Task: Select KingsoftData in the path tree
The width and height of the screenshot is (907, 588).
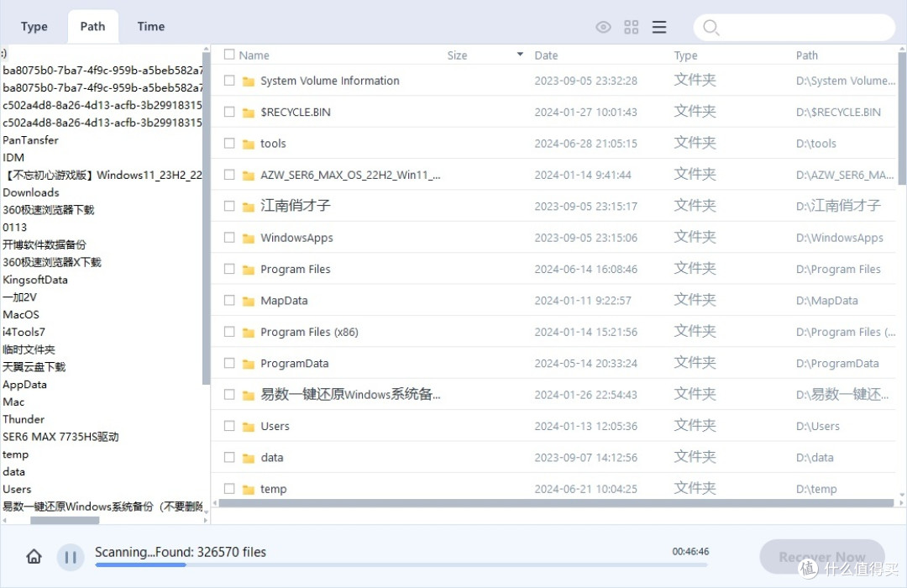Action: point(34,280)
